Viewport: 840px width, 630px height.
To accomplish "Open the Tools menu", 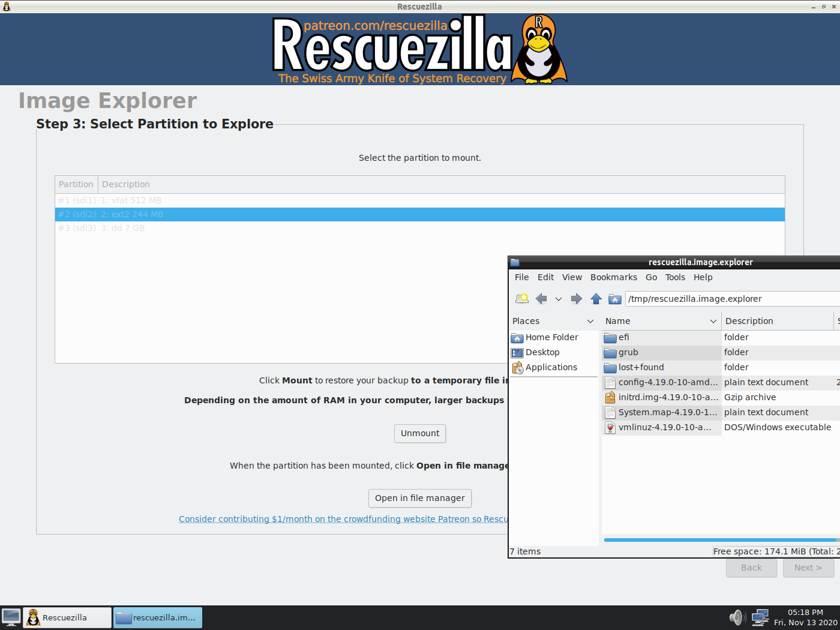I will (675, 277).
